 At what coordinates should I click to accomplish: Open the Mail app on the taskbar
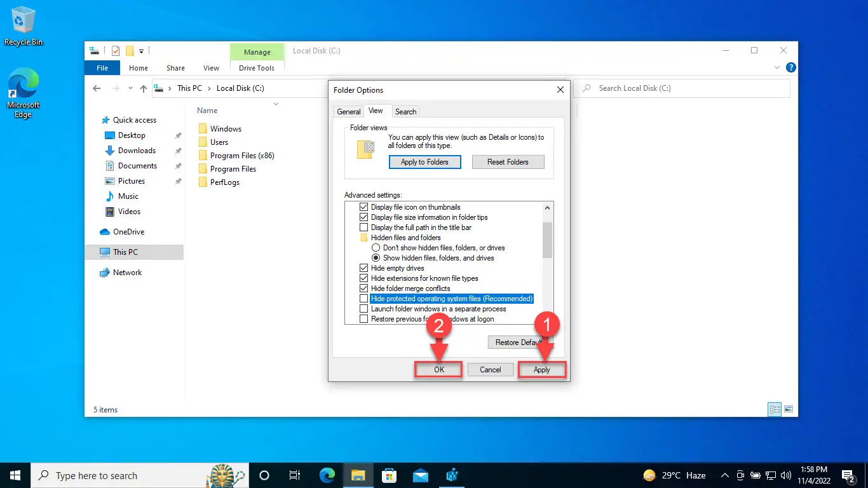pyautogui.click(x=420, y=475)
